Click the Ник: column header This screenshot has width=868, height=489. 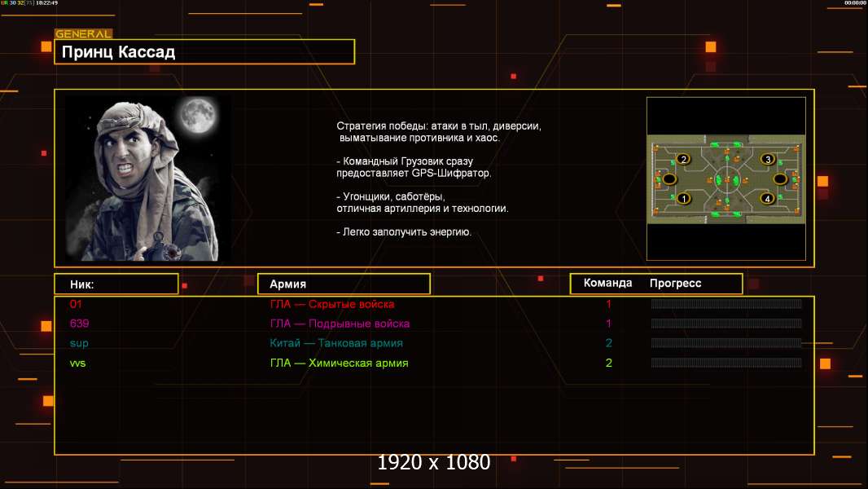coord(116,284)
